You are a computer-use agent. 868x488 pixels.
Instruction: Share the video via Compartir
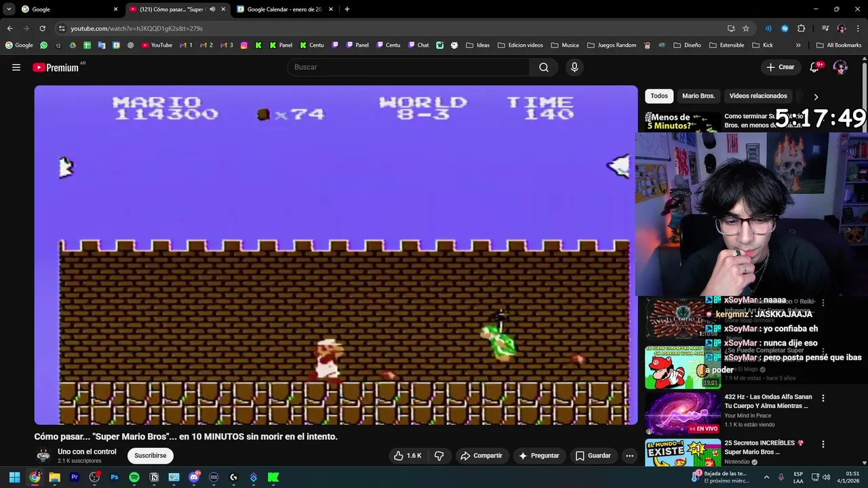[x=481, y=455]
